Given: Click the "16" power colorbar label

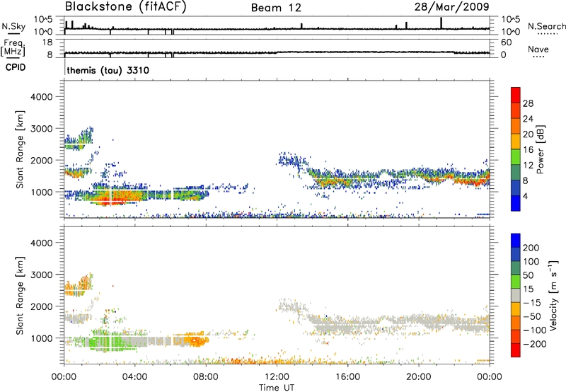Looking at the screenshot, I should click(528, 150).
